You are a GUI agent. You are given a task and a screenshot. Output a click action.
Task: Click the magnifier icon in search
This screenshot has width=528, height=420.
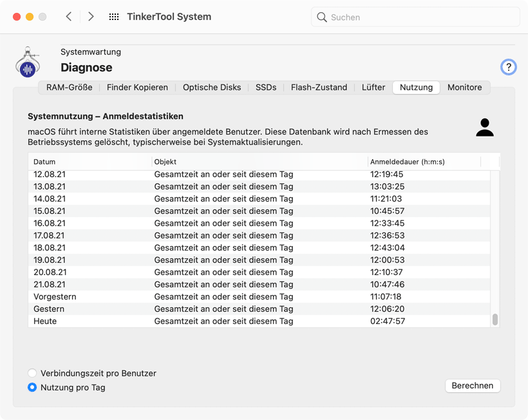click(322, 17)
